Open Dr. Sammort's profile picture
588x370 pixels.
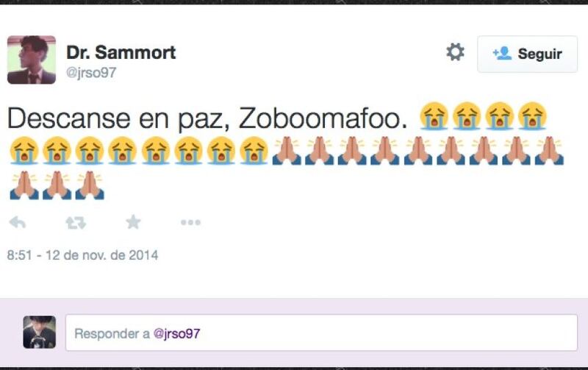point(32,60)
